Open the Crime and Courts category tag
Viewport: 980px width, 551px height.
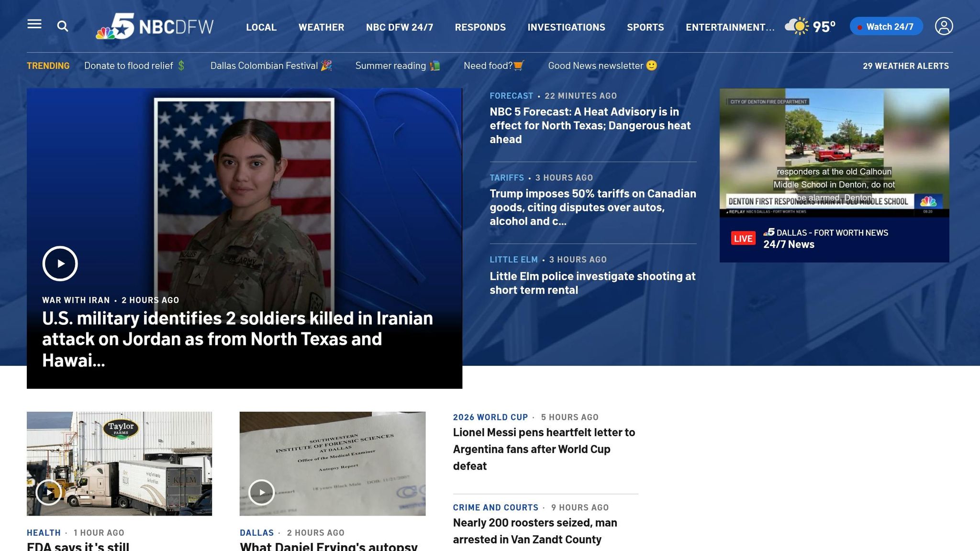tap(495, 507)
